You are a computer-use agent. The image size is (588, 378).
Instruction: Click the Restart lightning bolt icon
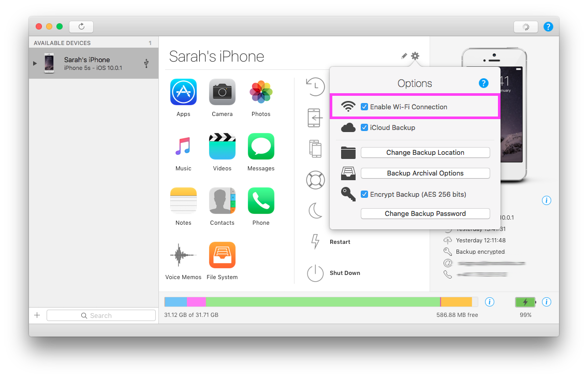tap(315, 241)
